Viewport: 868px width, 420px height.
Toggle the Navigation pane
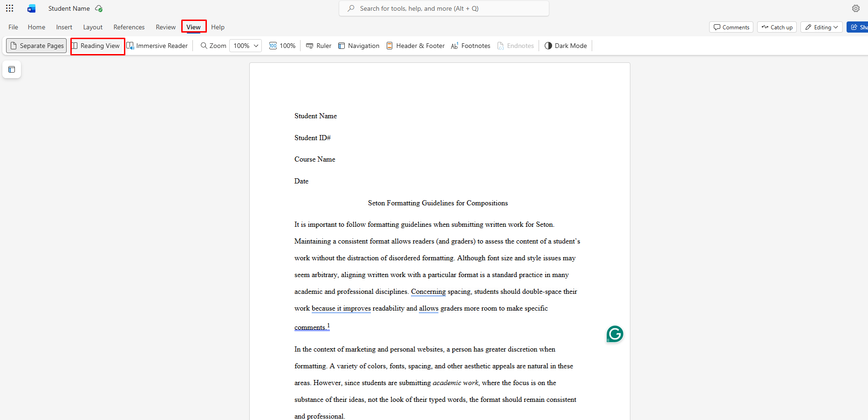(359, 46)
